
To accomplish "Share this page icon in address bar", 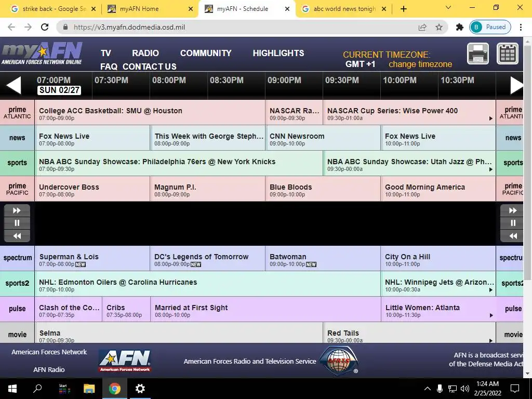I will [x=422, y=27].
